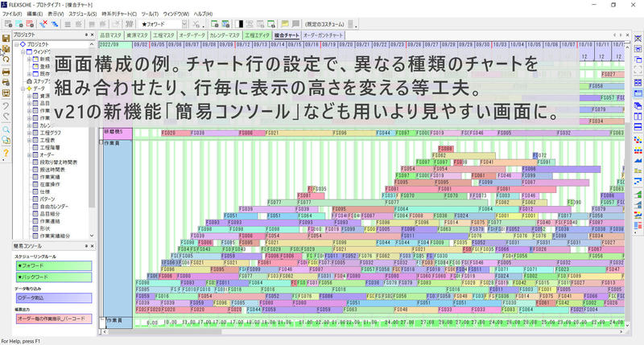
Task: Click the top icon in right sidebar
Action: pos(638,38)
